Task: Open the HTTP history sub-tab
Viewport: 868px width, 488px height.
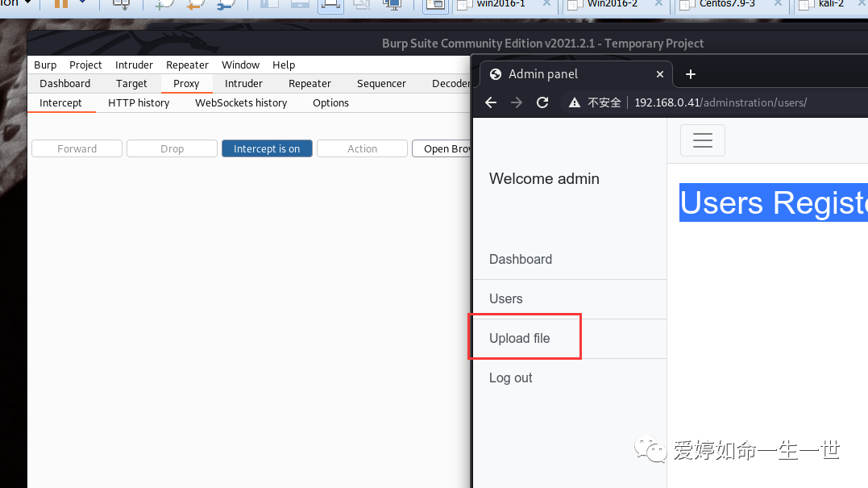Action: click(139, 102)
